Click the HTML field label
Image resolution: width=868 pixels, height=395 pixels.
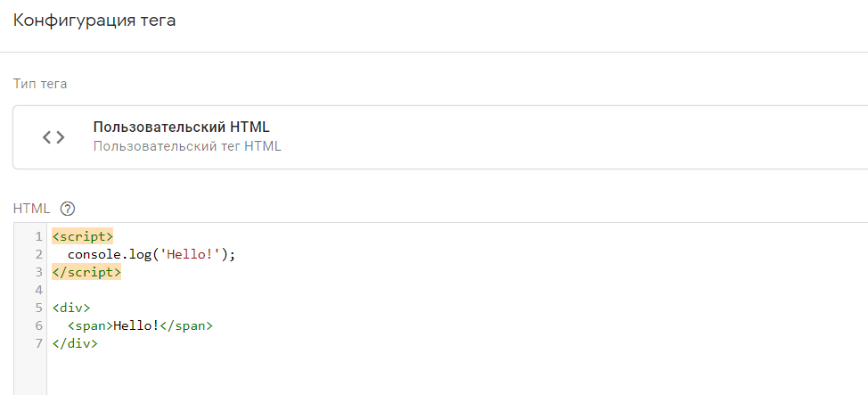point(30,209)
